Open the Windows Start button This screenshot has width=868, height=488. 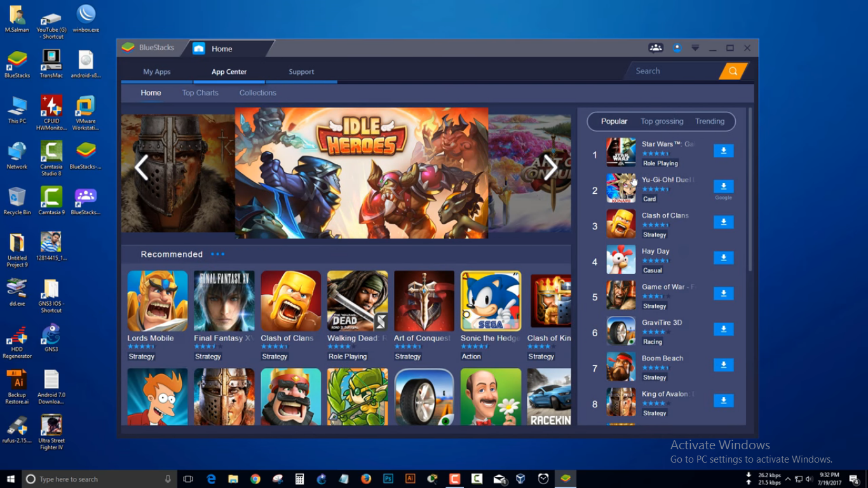click(x=11, y=479)
